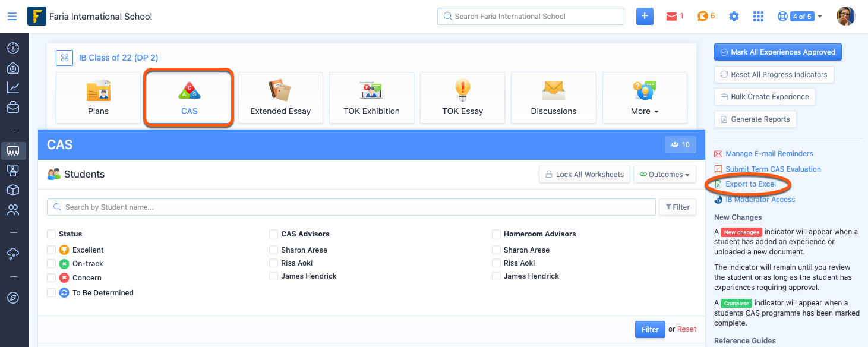
Task: Open the red mail notifications icon
Action: coord(672,17)
